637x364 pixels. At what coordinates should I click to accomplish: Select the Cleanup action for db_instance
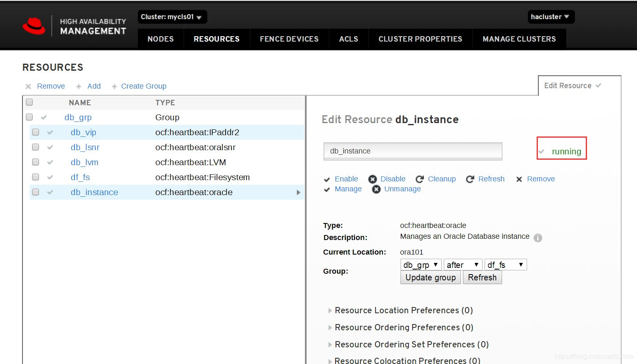(x=441, y=179)
